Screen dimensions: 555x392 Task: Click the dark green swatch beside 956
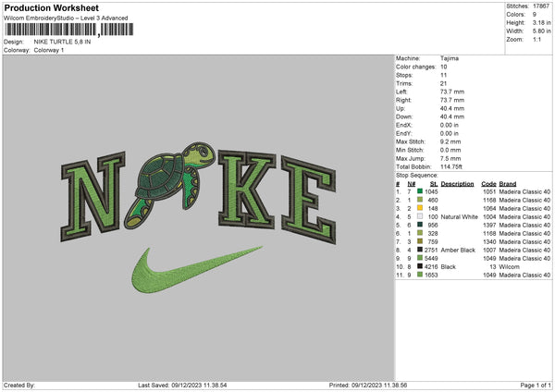(420, 225)
